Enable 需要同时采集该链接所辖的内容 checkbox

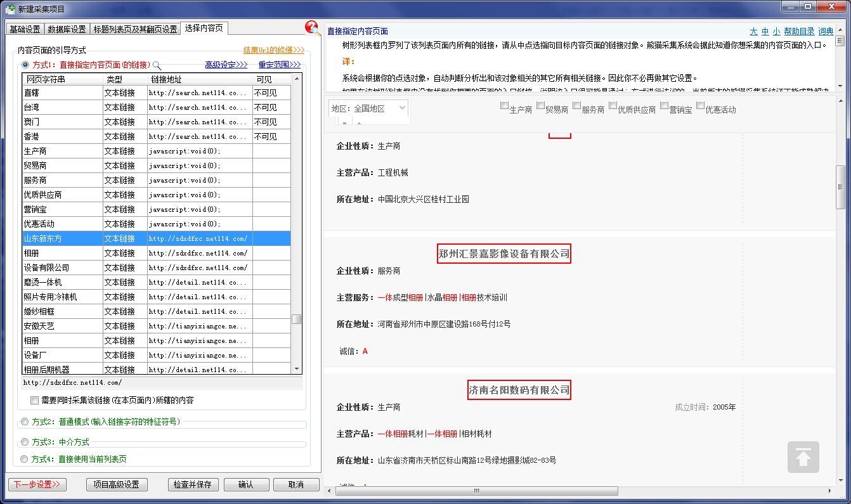(35, 401)
